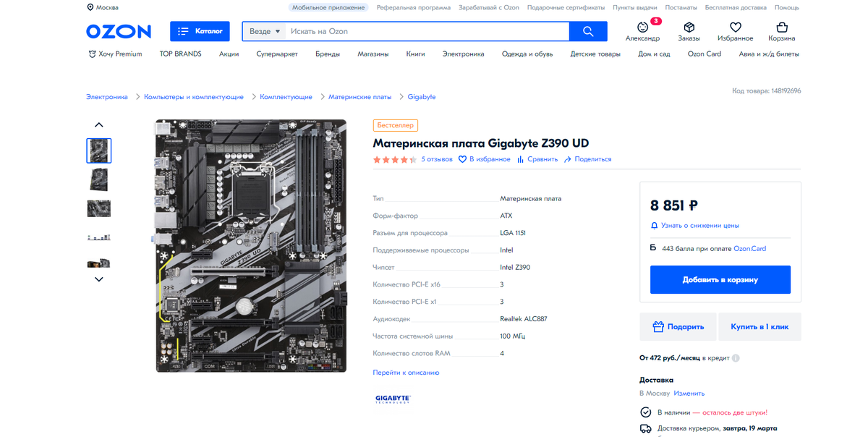The width and height of the screenshot is (868, 437).
Task: Open the Ozon Card menu item
Action: click(705, 54)
